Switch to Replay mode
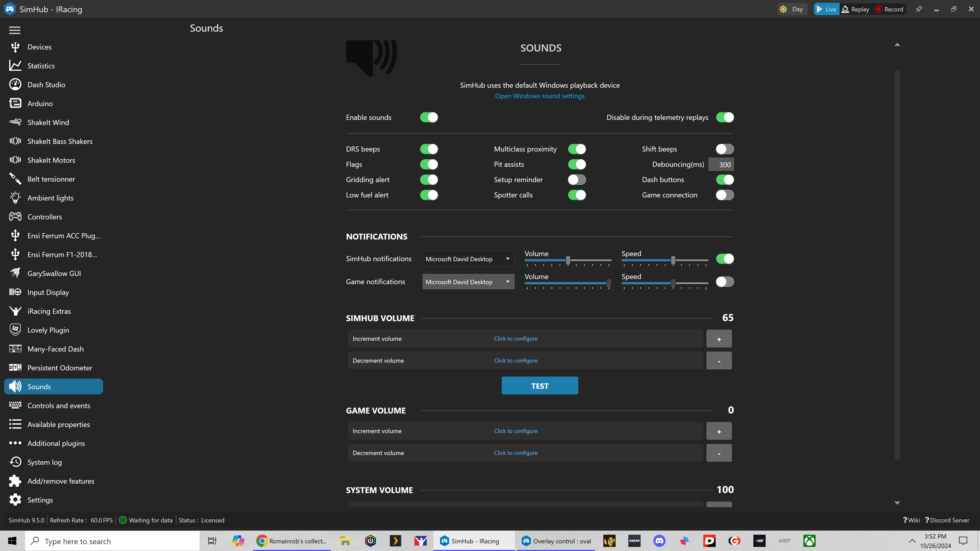 coord(855,9)
